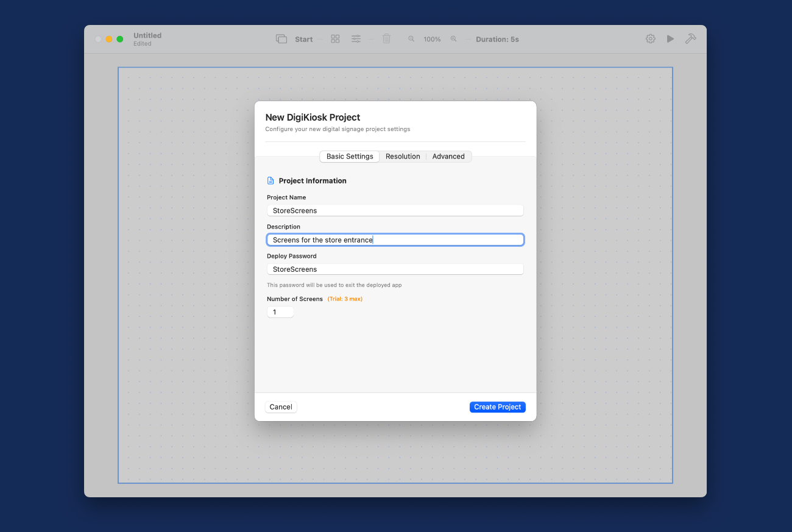Open the grid layout icon in toolbar
Image resolution: width=792 pixels, height=532 pixels.
(x=335, y=39)
